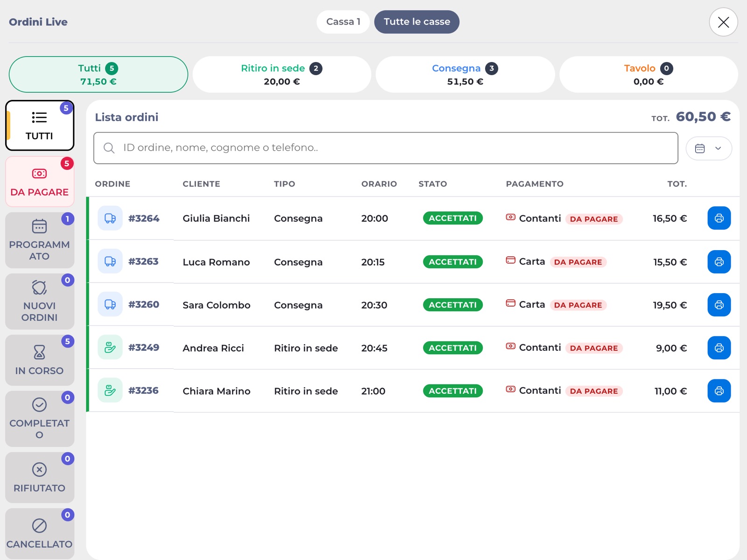Viewport: 747px width, 560px height.
Task: Open order #3260 row
Action: coord(413,305)
